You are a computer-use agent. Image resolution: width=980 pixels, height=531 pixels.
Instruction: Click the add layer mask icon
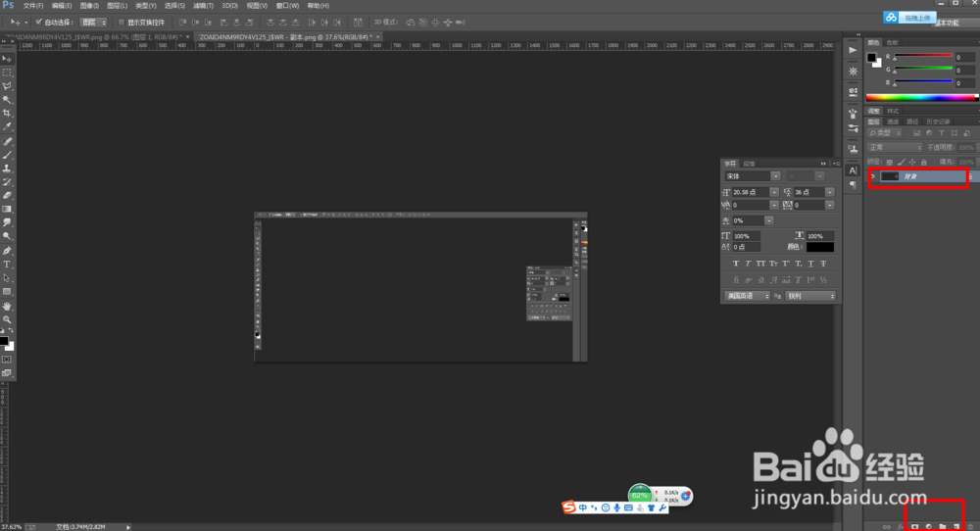(x=915, y=527)
